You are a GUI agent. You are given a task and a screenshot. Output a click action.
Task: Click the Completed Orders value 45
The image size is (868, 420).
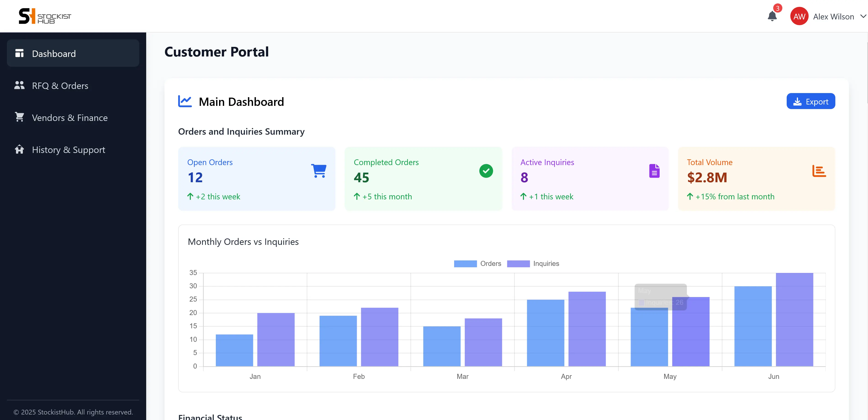[361, 177]
